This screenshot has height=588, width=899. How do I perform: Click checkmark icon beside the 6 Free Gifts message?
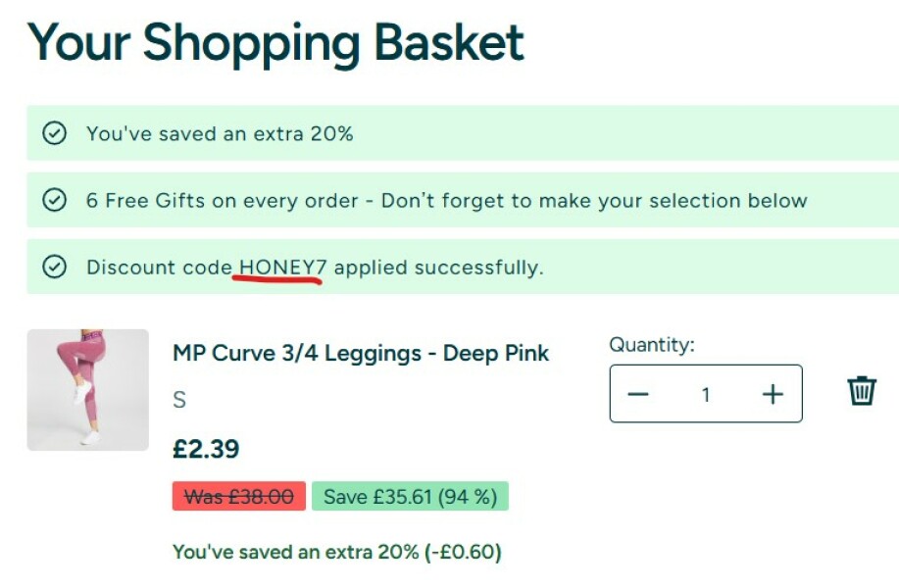click(x=55, y=200)
